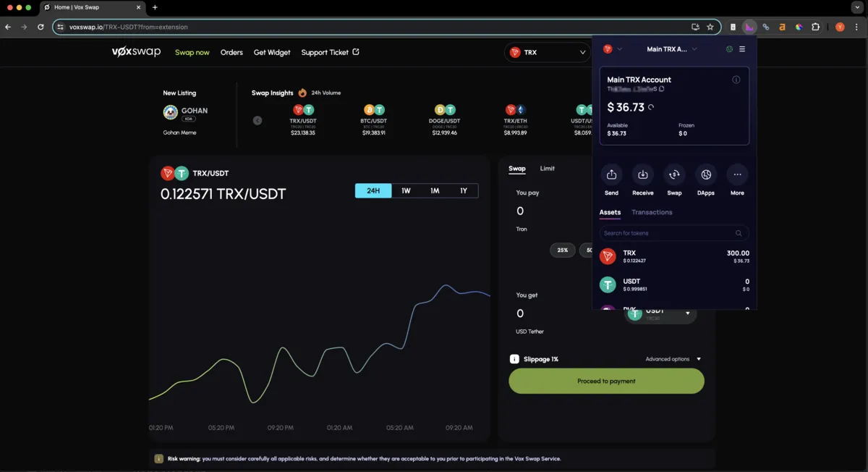Expand Advanced options
Screen dimensions: 868x472
tap(673, 359)
